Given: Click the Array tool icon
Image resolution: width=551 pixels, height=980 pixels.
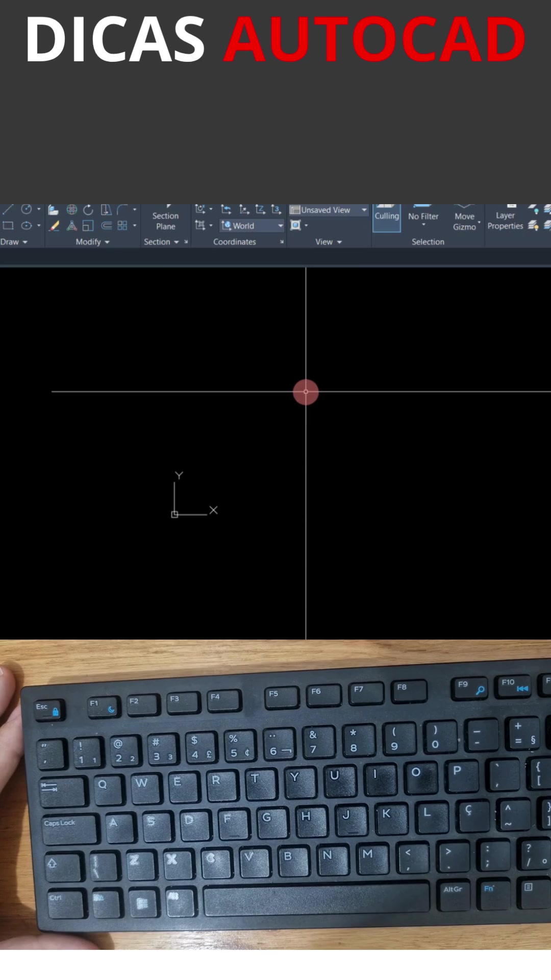Looking at the screenshot, I should [x=122, y=226].
